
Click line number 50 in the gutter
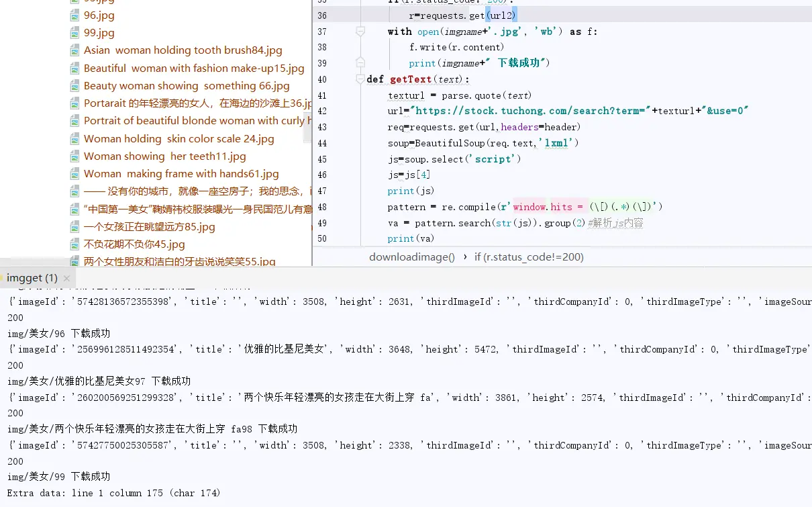tap(322, 238)
